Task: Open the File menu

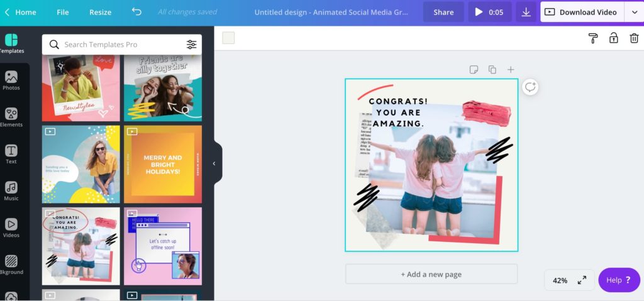Action: (63, 12)
